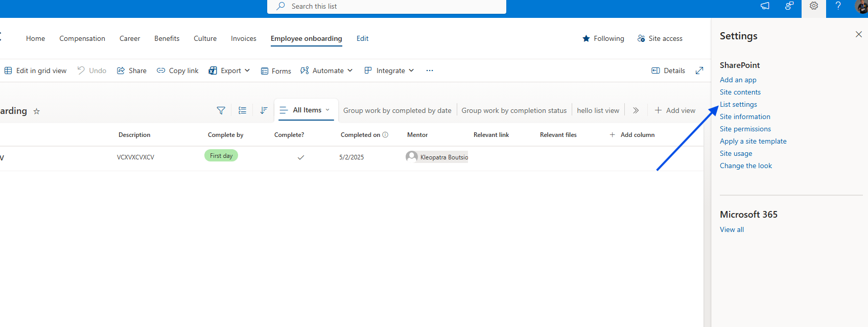Click the Add column button

[x=632, y=135]
